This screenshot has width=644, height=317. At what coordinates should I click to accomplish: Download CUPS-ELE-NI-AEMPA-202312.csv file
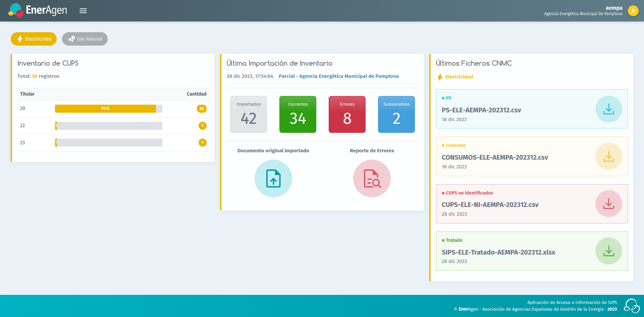tap(608, 204)
